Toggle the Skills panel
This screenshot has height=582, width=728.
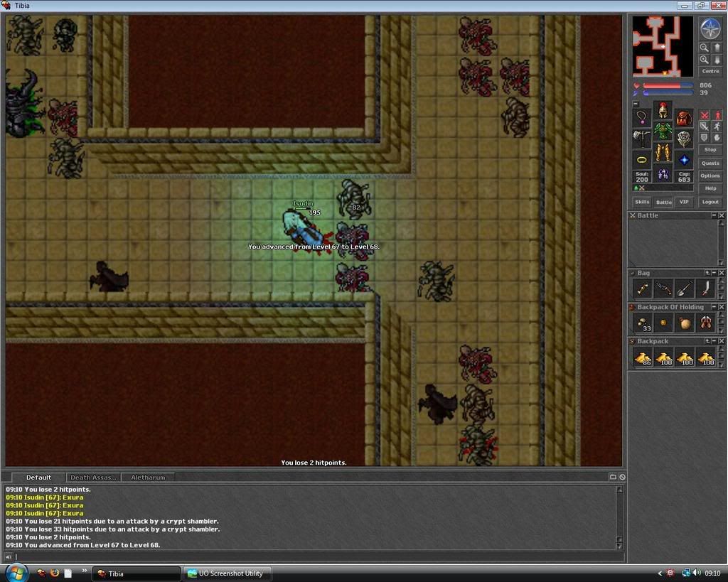click(x=642, y=202)
